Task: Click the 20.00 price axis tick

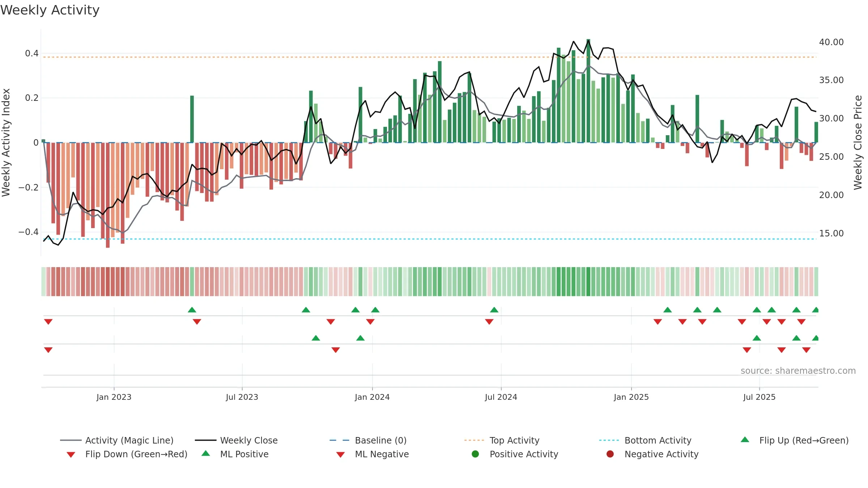Action: 831,195
